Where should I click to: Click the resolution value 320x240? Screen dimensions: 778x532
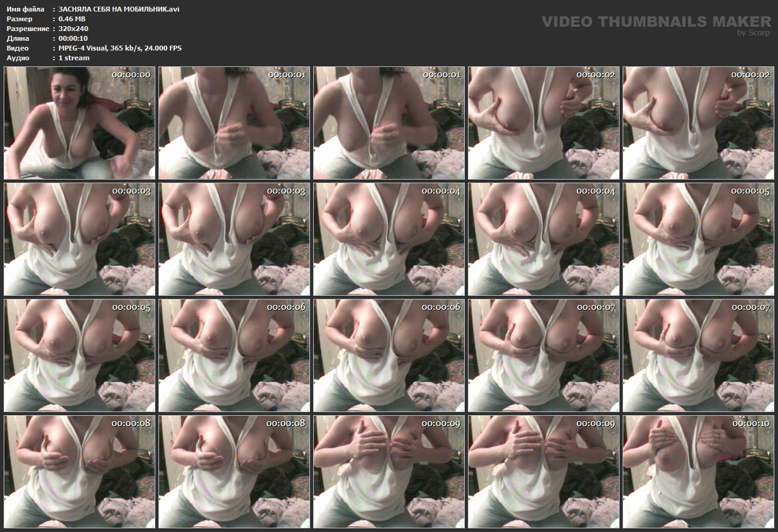click(73, 29)
